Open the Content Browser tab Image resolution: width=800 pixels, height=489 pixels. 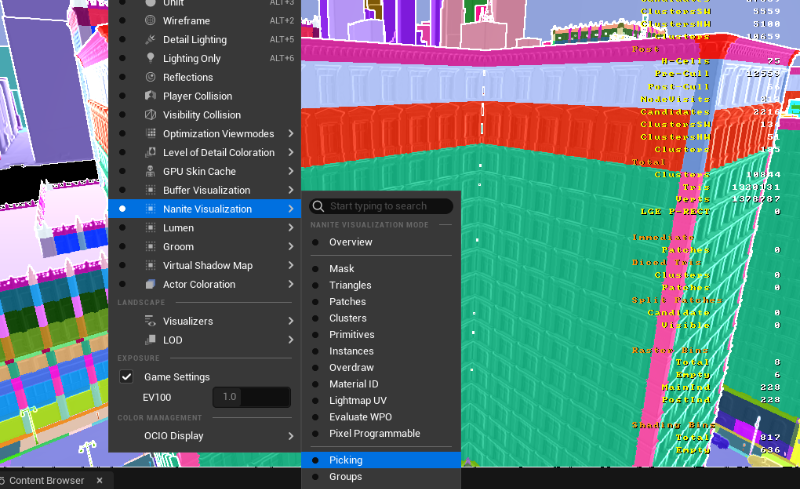(45, 480)
